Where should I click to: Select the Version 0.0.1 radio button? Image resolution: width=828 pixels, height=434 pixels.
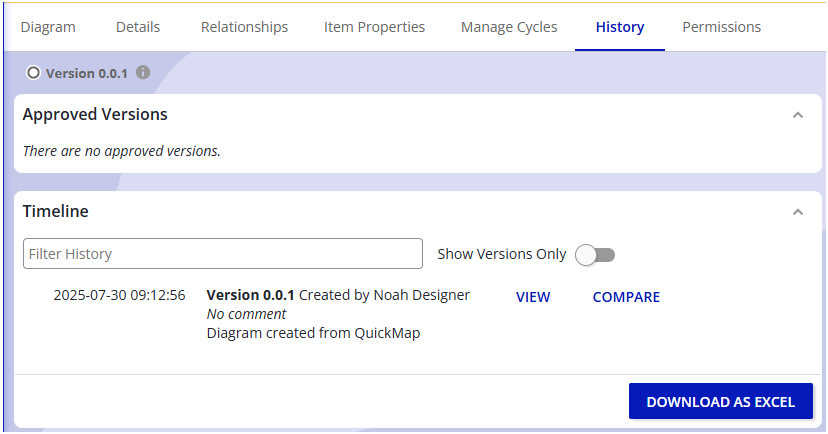pos(33,73)
